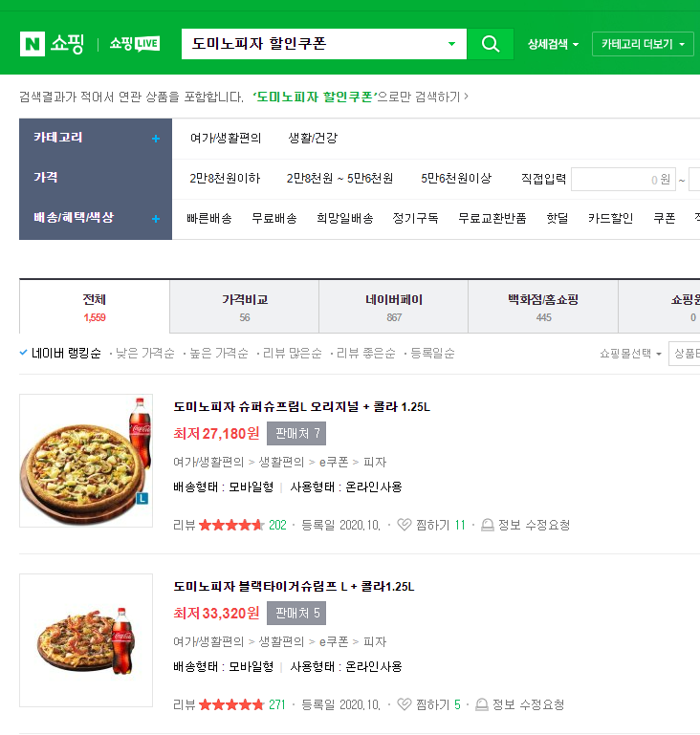700x735 pixels.
Task: Select the 생활/건강 category filter
Action: coord(313,138)
